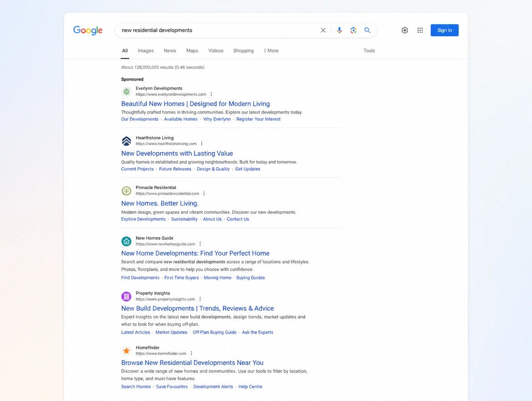Click the Development Alerts sitelink
Screen dimensions: 532x401
[213, 387]
